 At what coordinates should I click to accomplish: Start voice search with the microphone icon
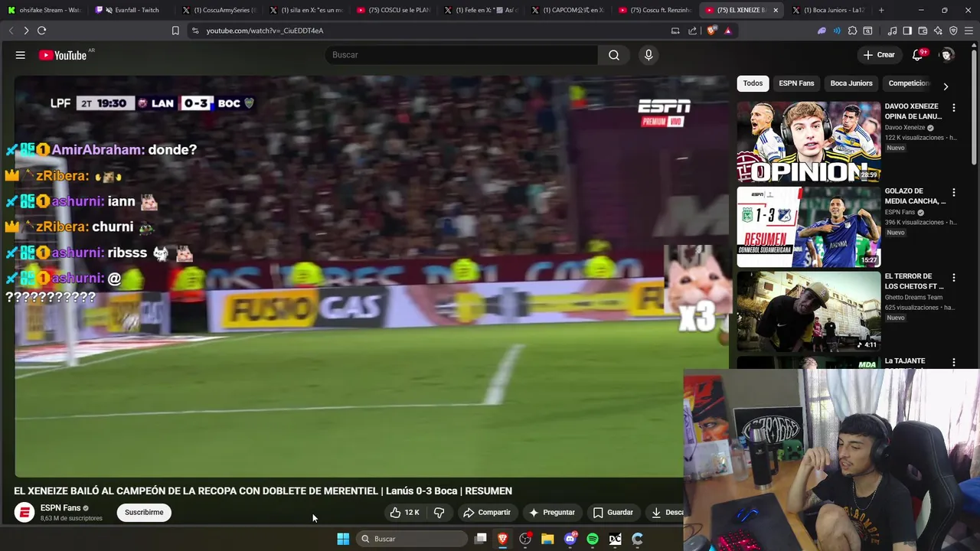[x=648, y=55]
